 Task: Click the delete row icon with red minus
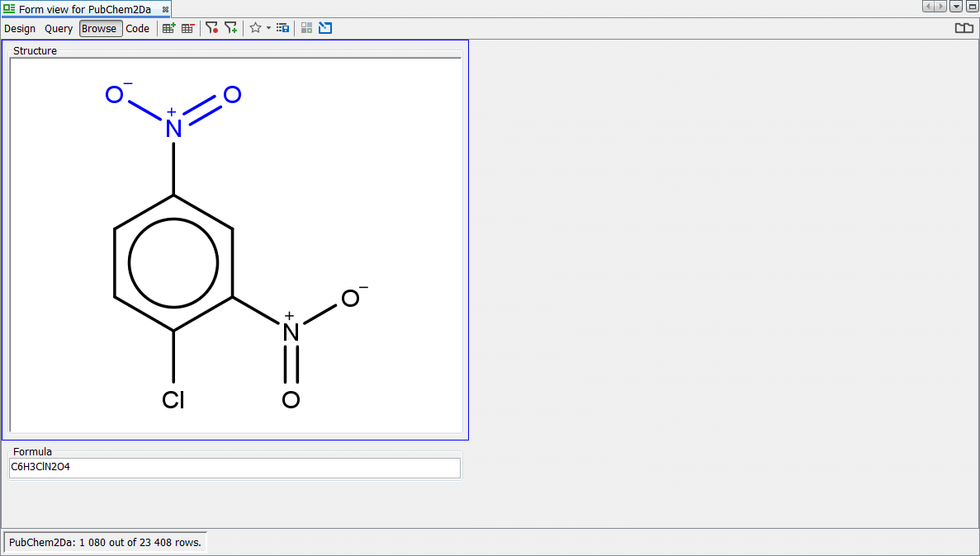point(188,28)
